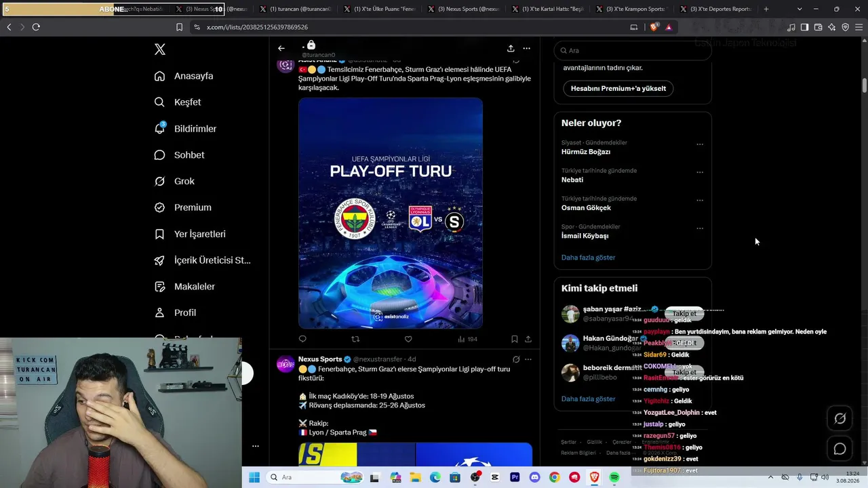Open Spotify from the taskbar

tap(614, 477)
